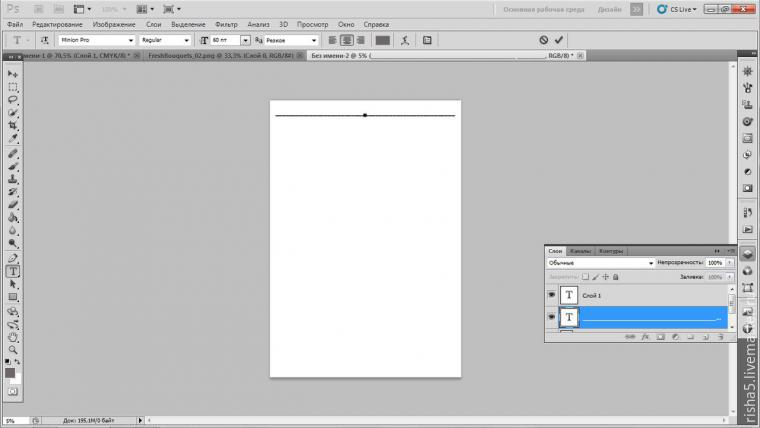Select the Brush tool
The width and height of the screenshot is (760, 428).
click(13, 166)
